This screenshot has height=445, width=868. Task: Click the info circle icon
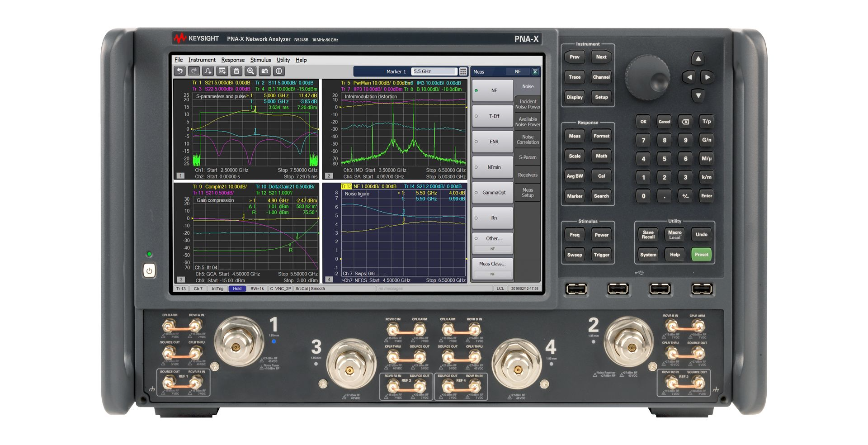click(x=279, y=71)
